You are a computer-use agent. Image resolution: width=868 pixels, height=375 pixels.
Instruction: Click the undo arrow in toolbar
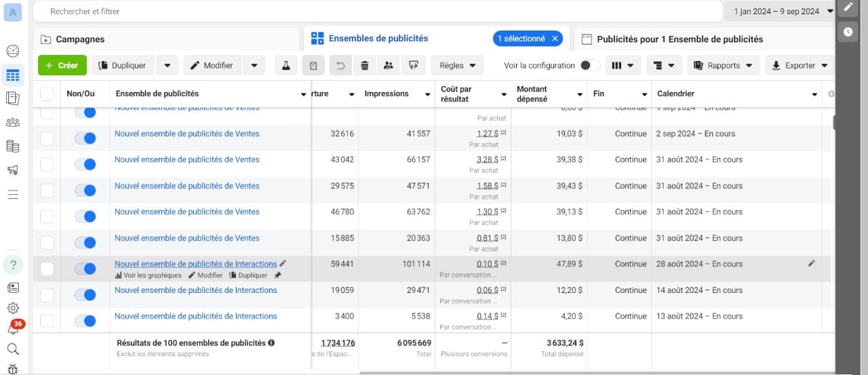click(340, 66)
